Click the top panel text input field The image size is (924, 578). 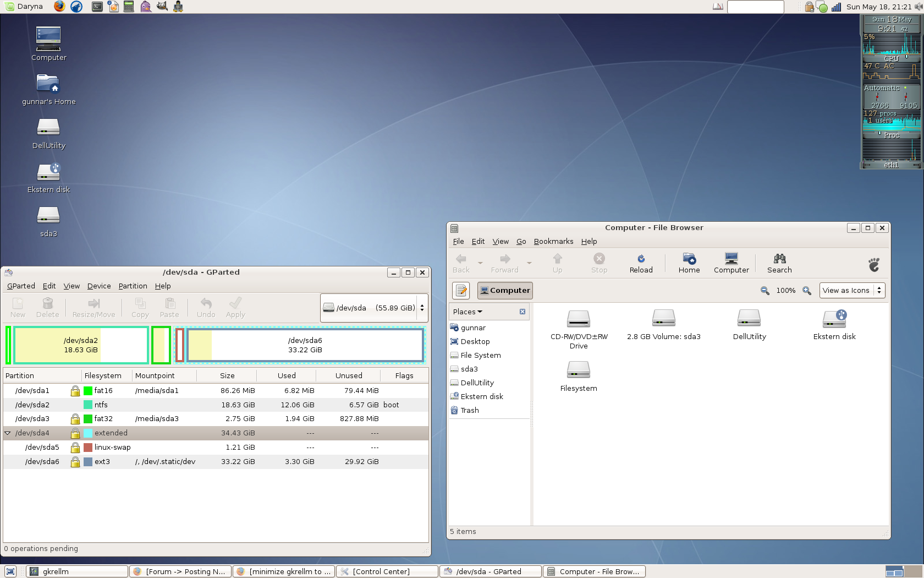click(755, 7)
